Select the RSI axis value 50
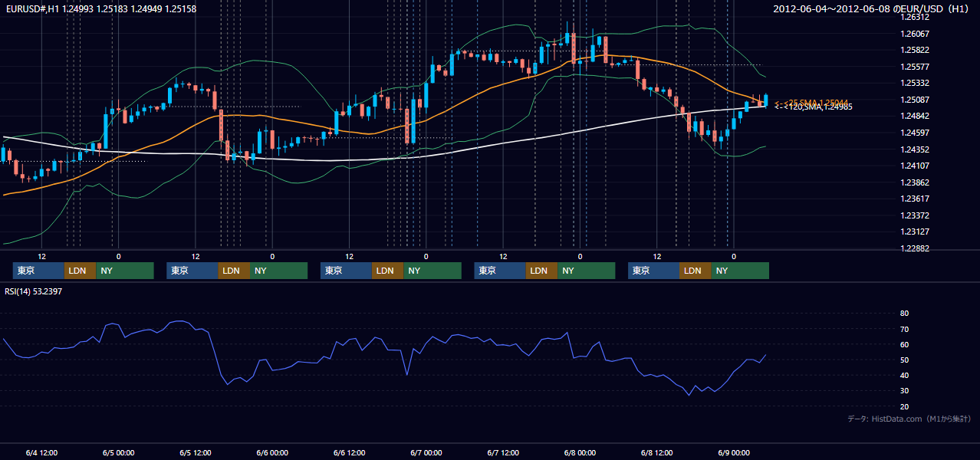Screen dimensions: 980x460 (905, 360)
